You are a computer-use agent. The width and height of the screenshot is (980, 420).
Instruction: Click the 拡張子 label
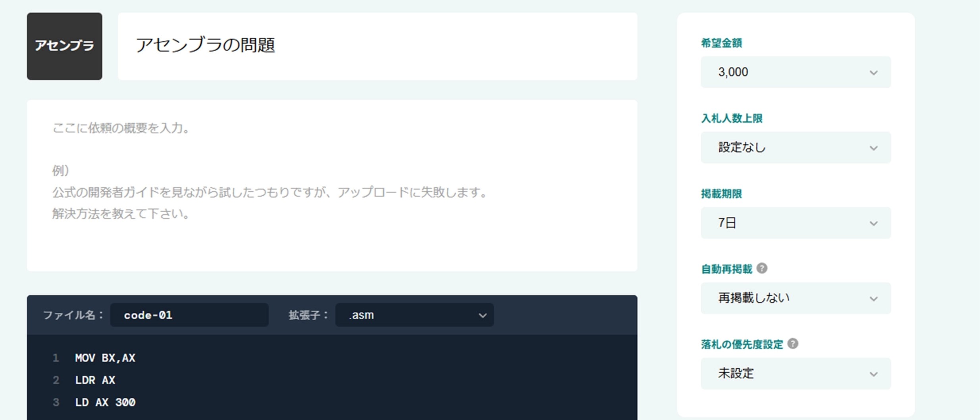(x=308, y=315)
